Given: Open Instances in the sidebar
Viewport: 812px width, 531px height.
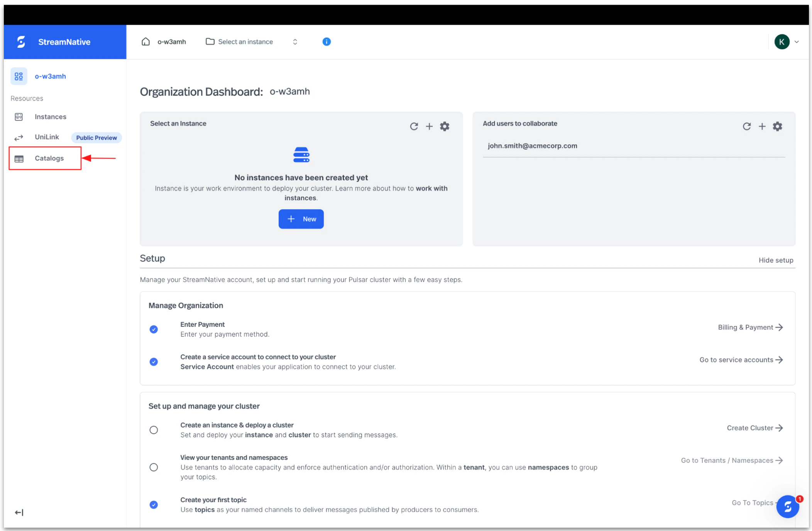Looking at the screenshot, I should pos(51,117).
